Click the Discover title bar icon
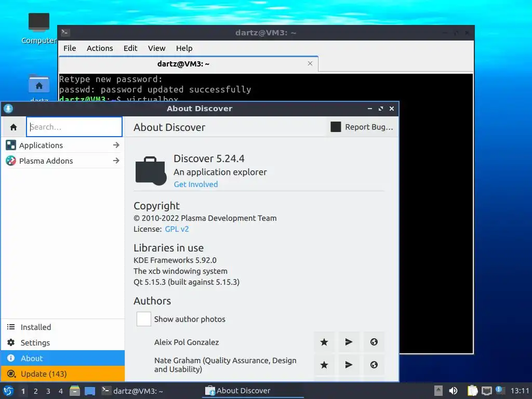Image resolution: width=532 pixels, height=399 pixels. click(x=8, y=109)
